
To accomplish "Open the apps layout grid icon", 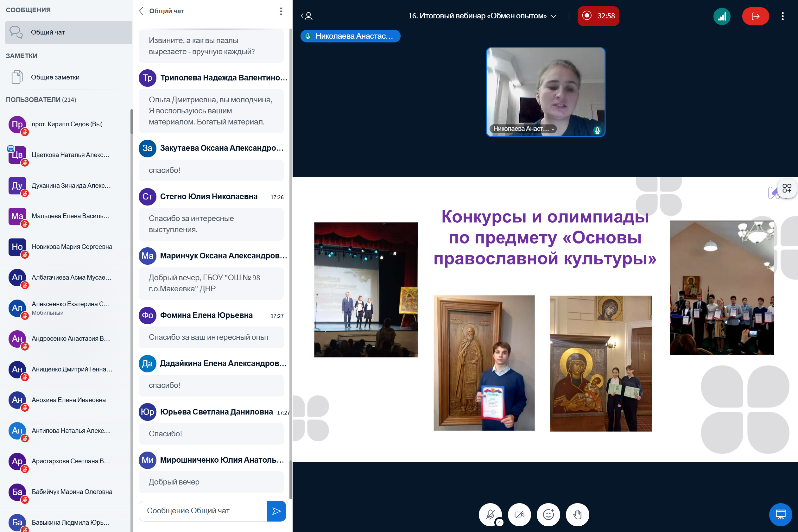I will (x=787, y=188).
